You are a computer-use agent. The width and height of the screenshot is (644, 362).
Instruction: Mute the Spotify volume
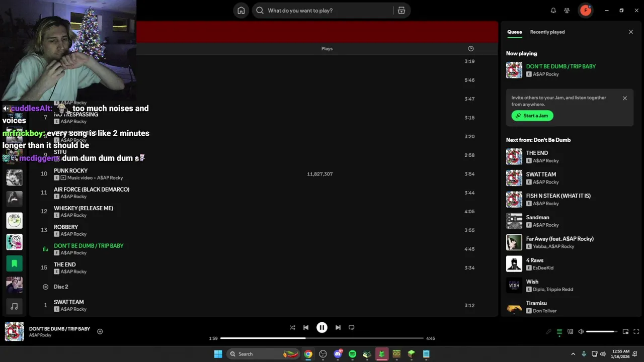tap(581, 332)
